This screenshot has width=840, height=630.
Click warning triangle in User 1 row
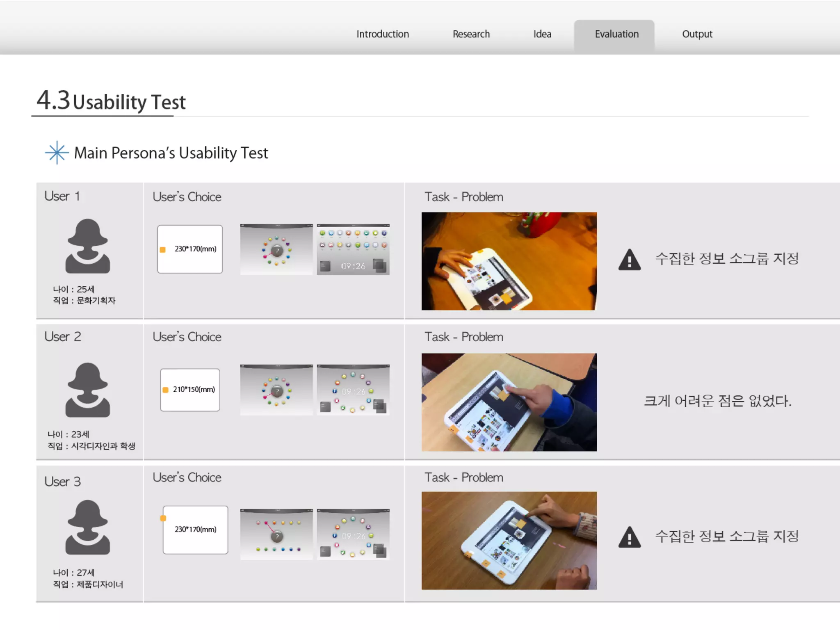coord(629,260)
